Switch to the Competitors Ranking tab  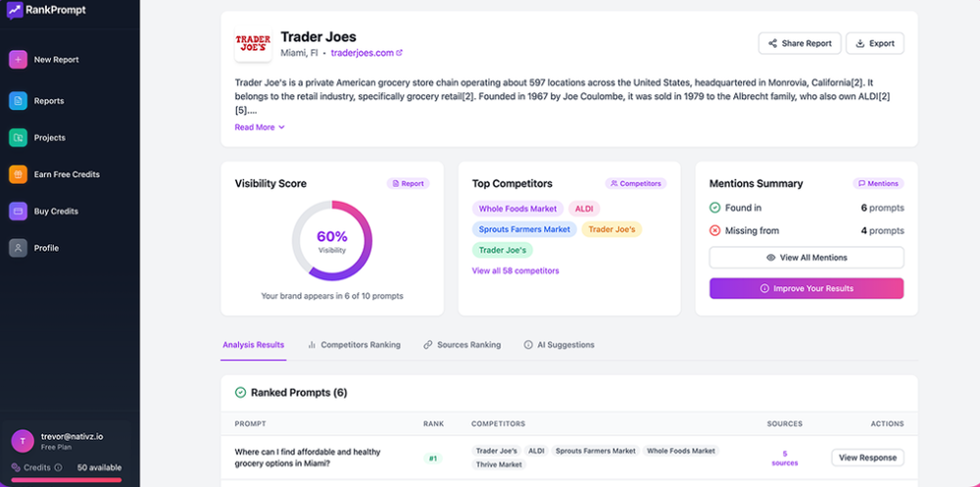[x=354, y=345]
